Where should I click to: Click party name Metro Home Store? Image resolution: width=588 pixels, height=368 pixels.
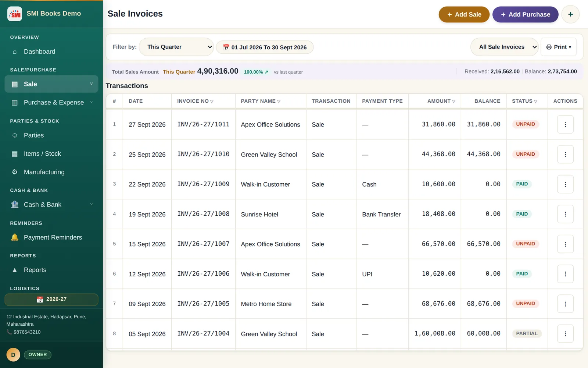click(x=266, y=304)
